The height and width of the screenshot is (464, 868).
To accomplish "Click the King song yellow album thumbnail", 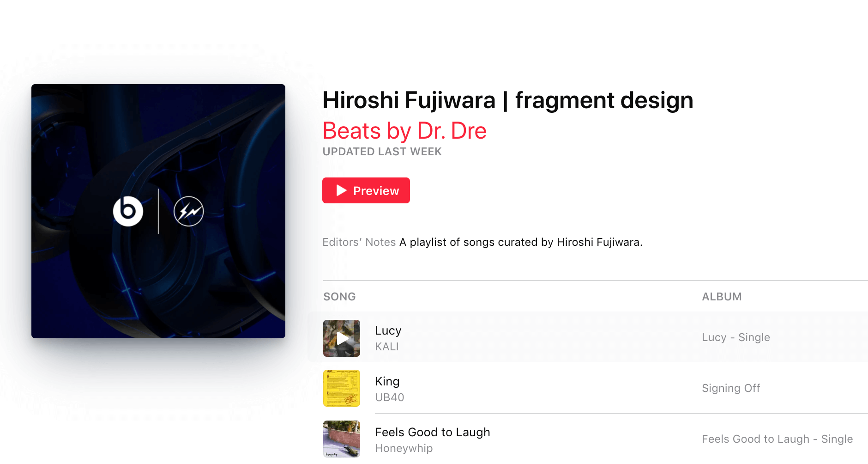I will 342,388.
